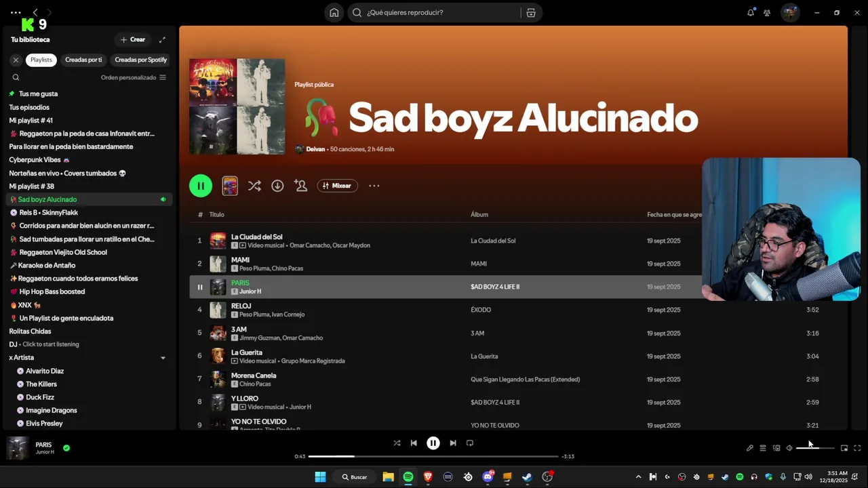This screenshot has height=488, width=868.
Task: Select the Creadas por ti filter
Action: (83, 60)
